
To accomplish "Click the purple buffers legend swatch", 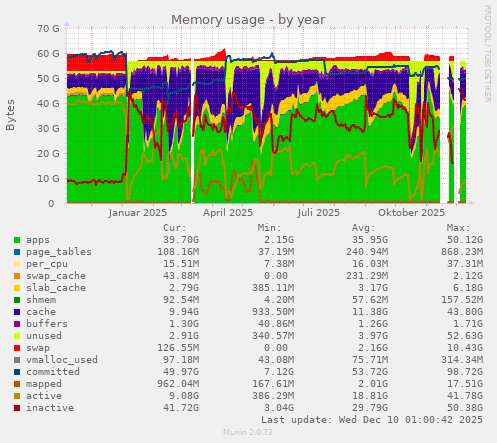I will pyautogui.click(x=17, y=324).
